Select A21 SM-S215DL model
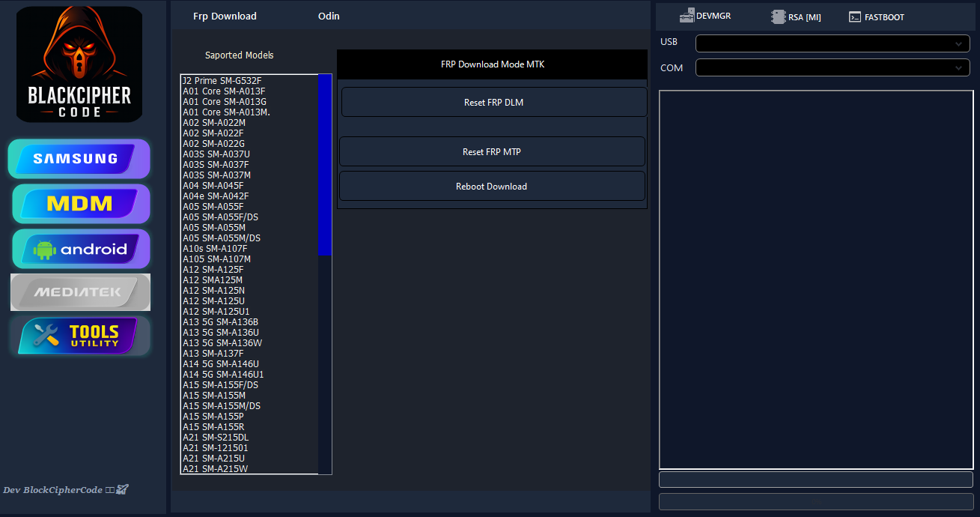 coord(216,437)
